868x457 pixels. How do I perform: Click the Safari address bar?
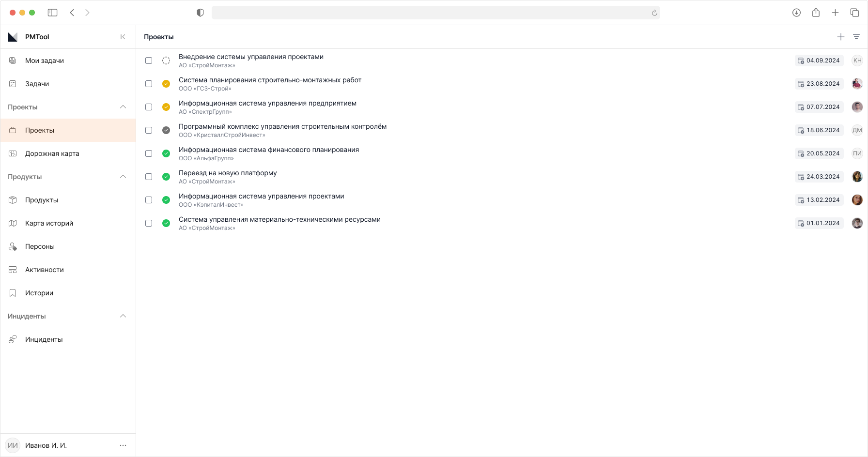[x=431, y=13]
